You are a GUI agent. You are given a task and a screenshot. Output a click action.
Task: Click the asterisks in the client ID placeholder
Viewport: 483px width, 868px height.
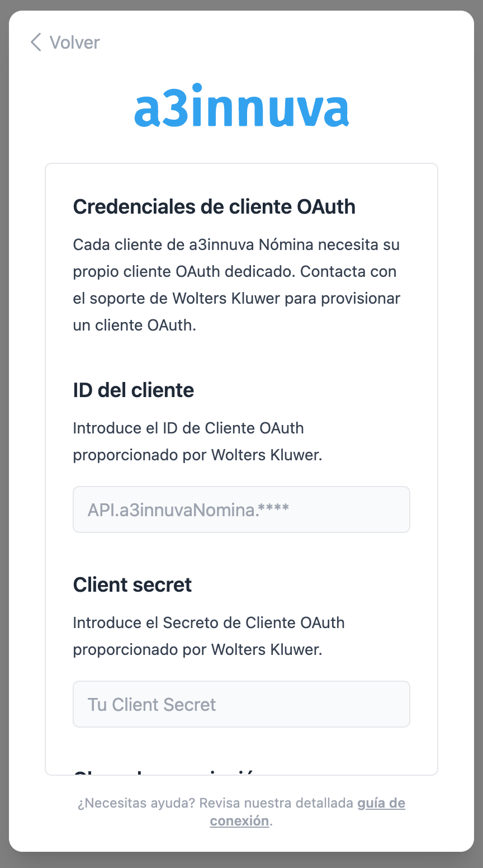274,510
